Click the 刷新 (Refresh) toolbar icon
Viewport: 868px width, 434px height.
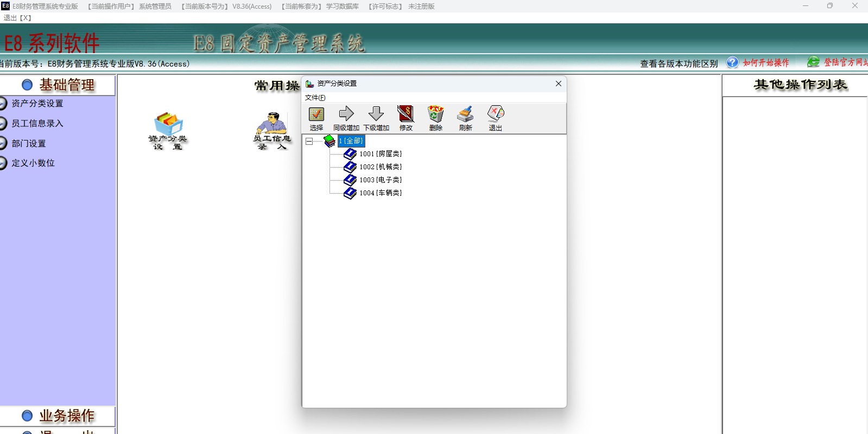pyautogui.click(x=465, y=114)
